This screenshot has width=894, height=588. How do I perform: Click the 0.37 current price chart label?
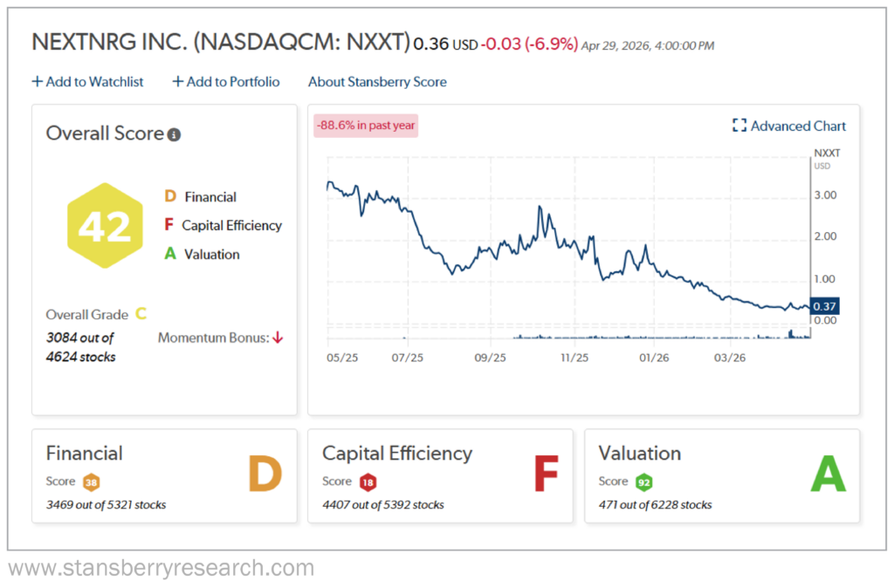pos(824,306)
